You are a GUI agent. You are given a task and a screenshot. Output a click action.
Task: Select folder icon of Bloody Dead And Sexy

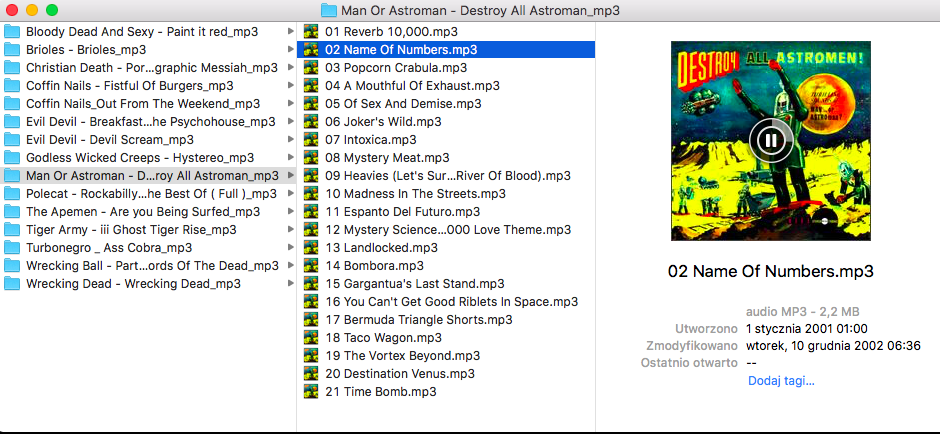(12, 31)
